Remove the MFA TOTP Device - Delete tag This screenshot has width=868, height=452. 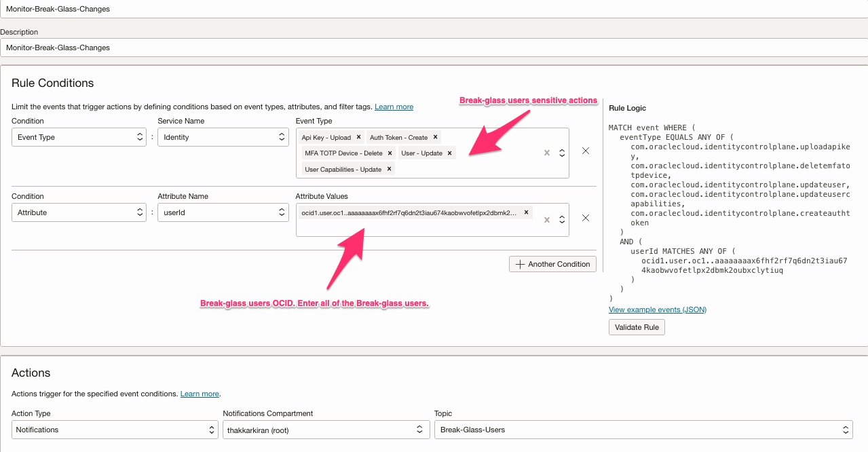click(x=390, y=153)
